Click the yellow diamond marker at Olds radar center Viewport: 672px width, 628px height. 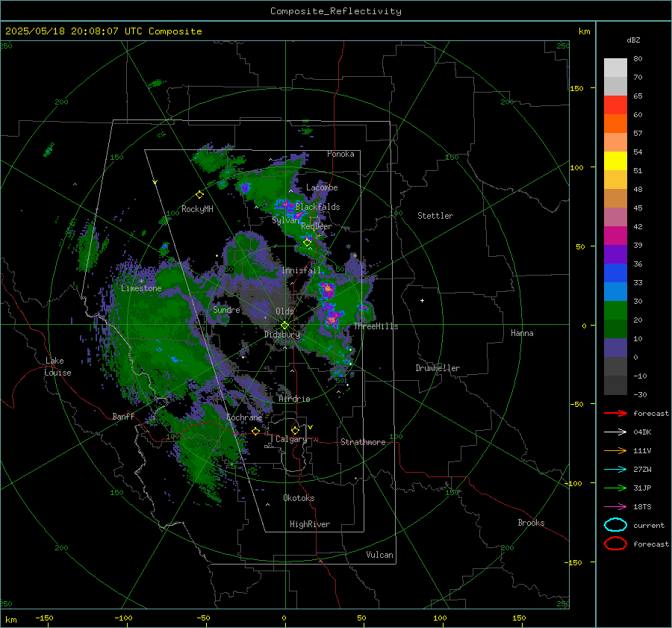[285, 326]
